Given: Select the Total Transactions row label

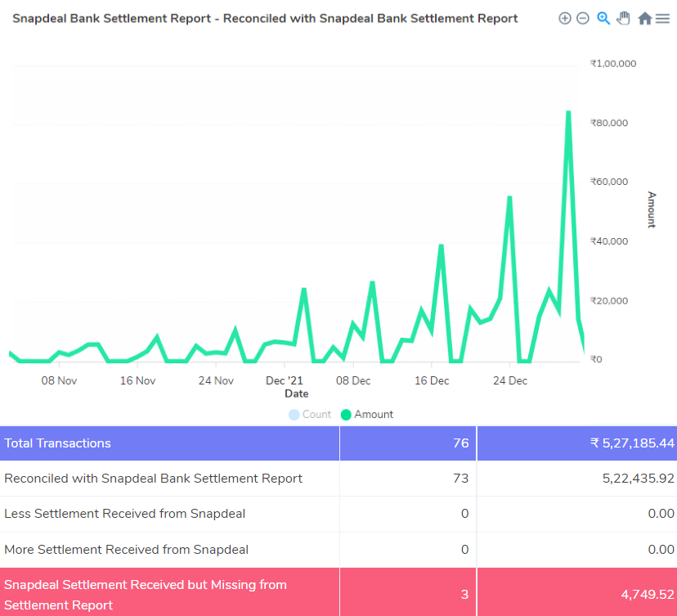Looking at the screenshot, I should [57, 443].
